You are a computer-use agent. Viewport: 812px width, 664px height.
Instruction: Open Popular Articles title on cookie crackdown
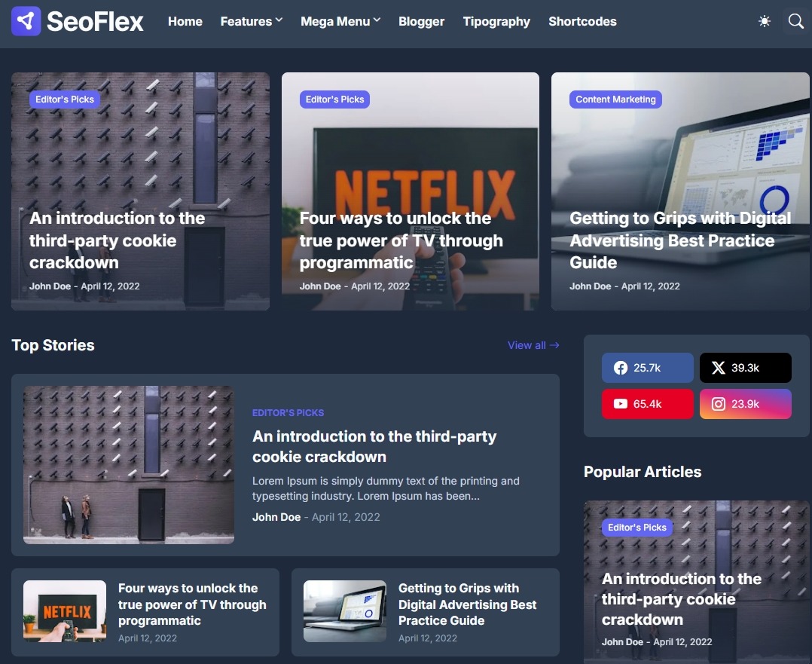point(682,598)
